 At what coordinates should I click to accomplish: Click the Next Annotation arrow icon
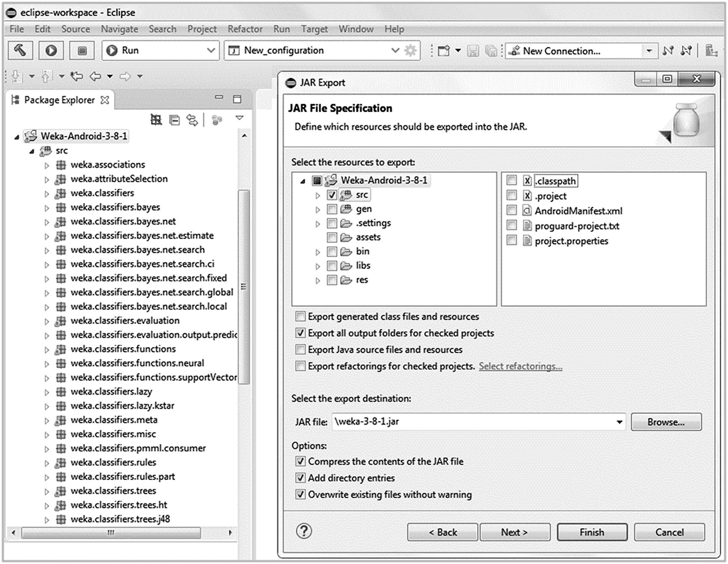[x=16, y=76]
